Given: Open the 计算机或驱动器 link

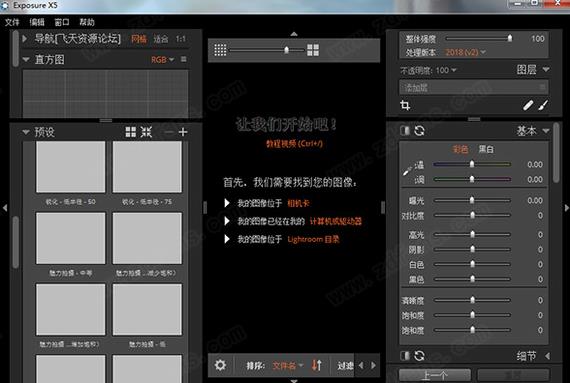Looking at the screenshot, I should point(336,221).
